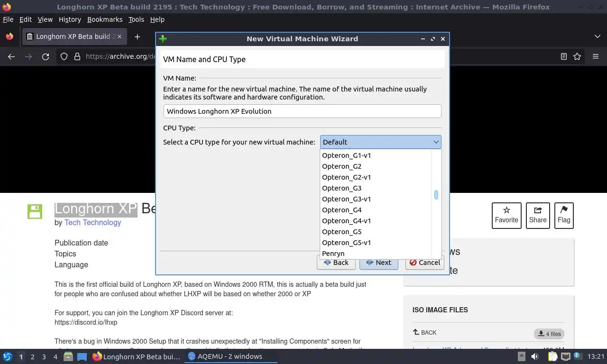Select Opteron_G1-v1 from the CPU list

(x=376, y=155)
